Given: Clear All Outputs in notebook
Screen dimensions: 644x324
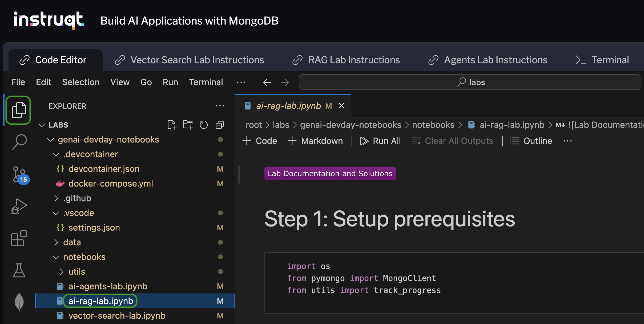Looking at the screenshot, I should [x=452, y=141].
